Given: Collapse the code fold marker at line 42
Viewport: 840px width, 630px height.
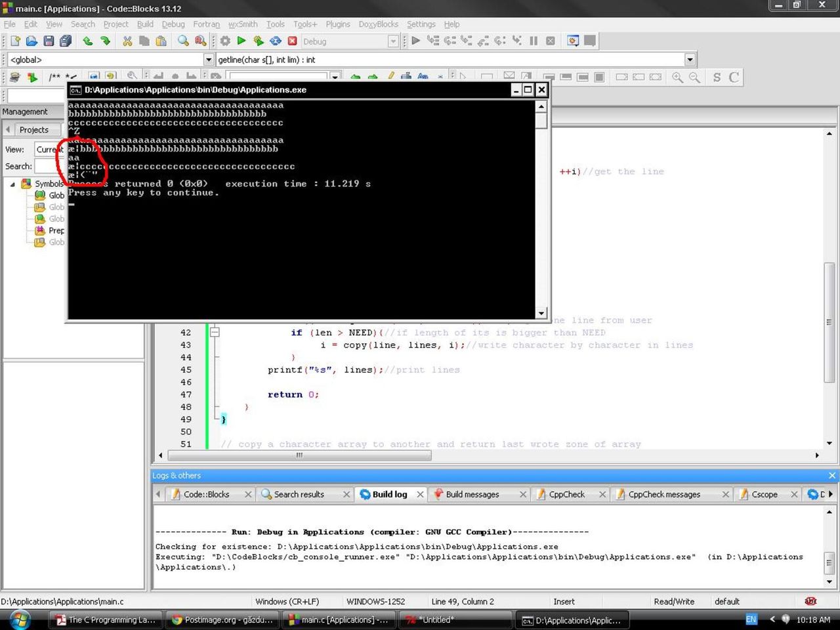Looking at the screenshot, I should pyautogui.click(x=214, y=333).
